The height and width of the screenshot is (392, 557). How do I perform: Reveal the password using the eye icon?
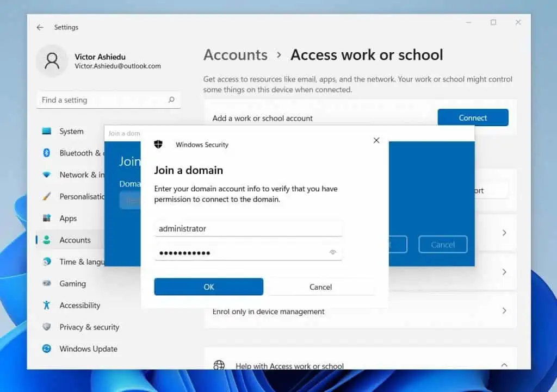[x=333, y=252]
